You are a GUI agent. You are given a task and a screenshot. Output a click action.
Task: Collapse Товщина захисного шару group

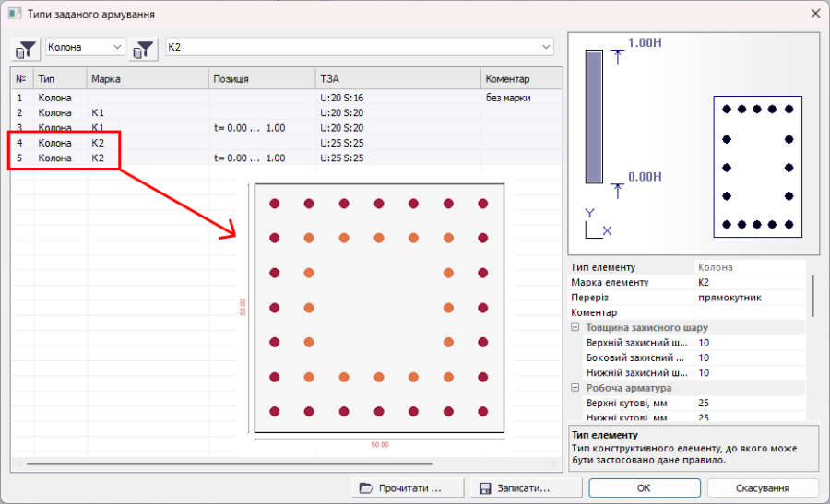[x=575, y=328]
